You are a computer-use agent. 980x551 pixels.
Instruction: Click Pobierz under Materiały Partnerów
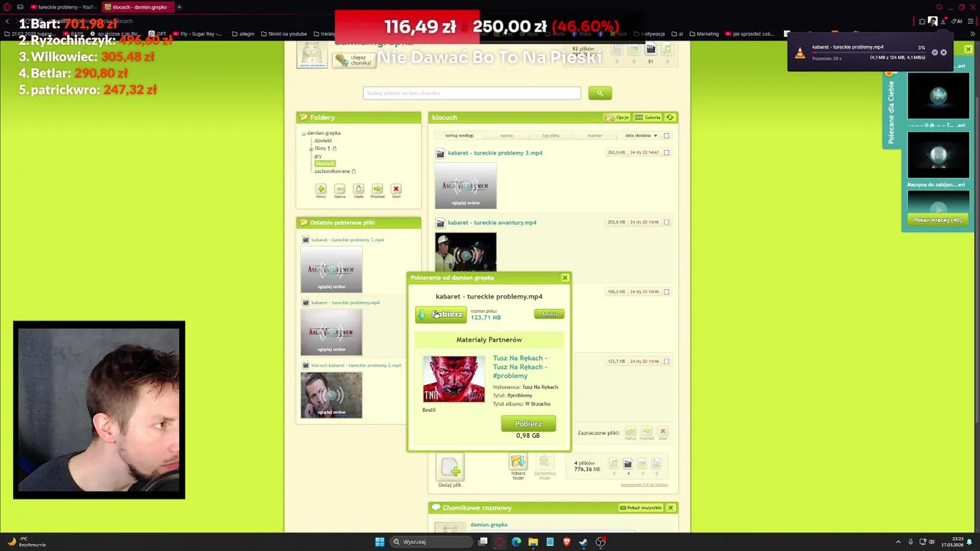[528, 424]
